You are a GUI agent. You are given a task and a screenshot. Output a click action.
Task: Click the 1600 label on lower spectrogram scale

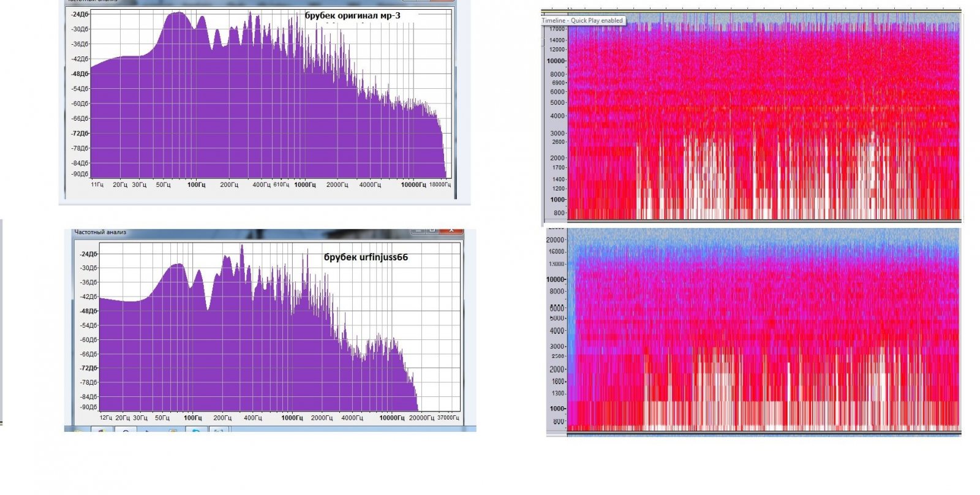click(557, 381)
